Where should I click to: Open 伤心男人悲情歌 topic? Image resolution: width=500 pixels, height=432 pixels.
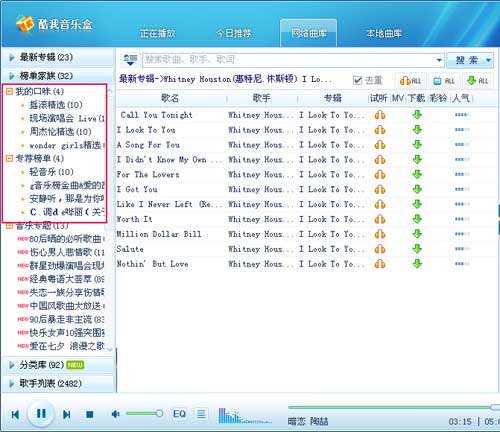coord(67,252)
